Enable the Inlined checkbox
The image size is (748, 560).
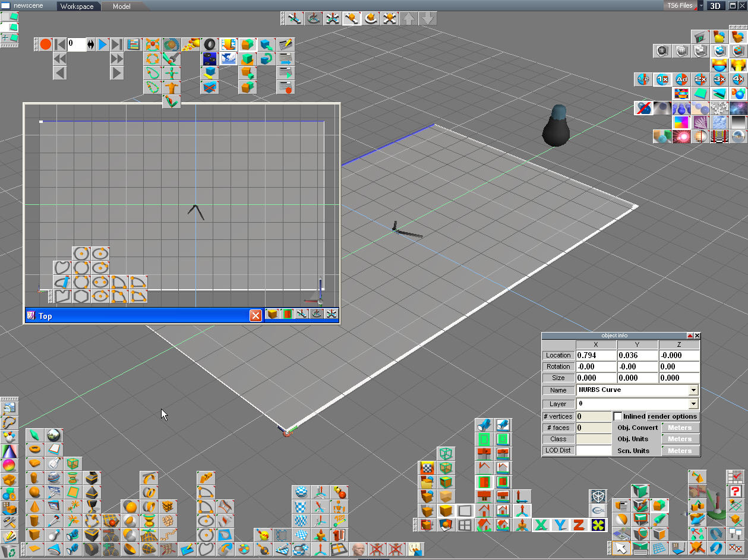click(x=617, y=416)
